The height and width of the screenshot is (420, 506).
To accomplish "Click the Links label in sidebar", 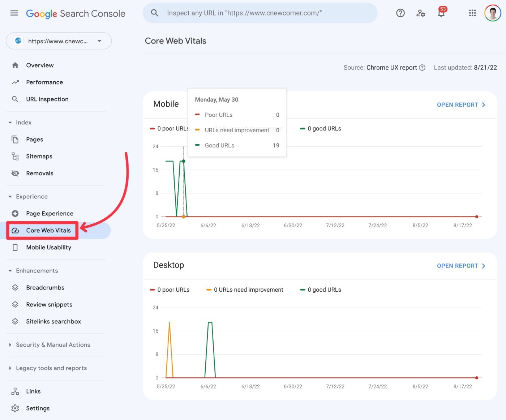I will [x=33, y=391].
